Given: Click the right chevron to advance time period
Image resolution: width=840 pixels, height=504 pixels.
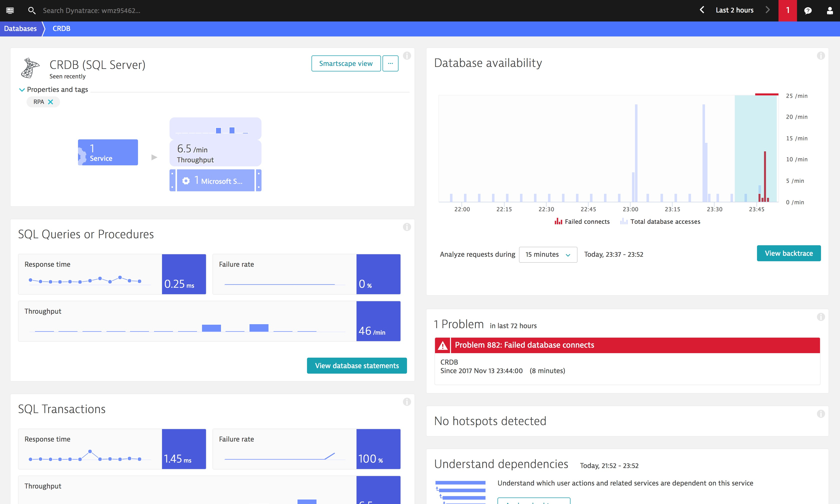Looking at the screenshot, I should [x=767, y=10].
